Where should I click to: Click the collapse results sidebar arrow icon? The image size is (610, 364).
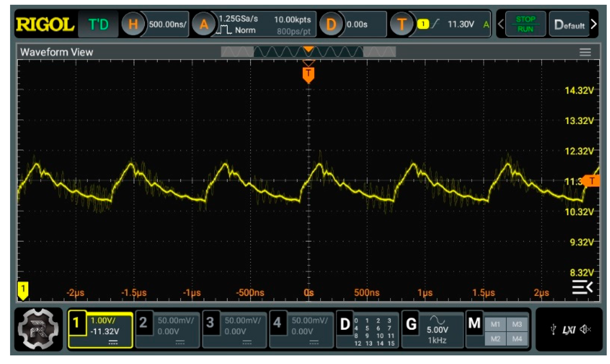pos(582,287)
